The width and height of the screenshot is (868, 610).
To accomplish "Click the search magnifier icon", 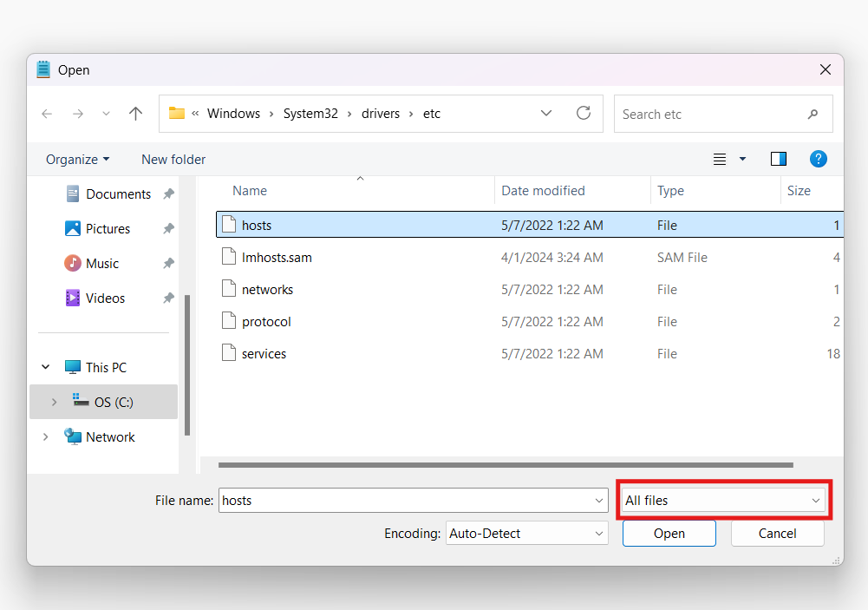I will click(x=813, y=114).
